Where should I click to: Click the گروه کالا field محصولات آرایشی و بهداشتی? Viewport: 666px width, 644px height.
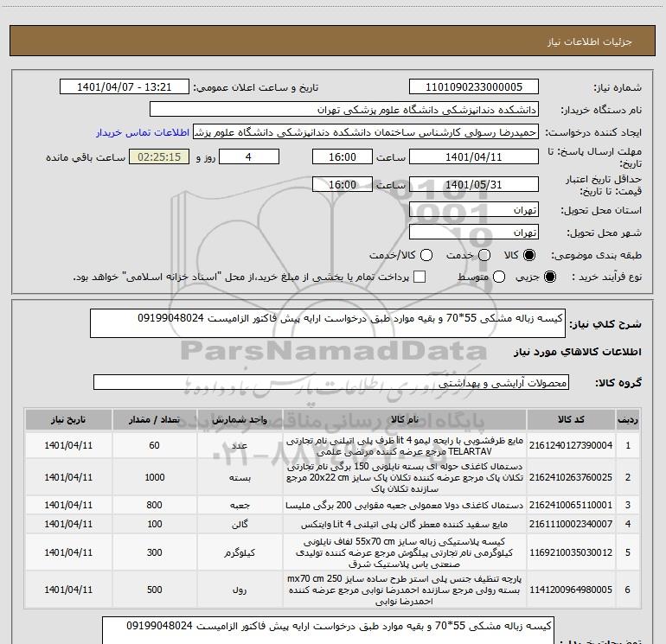pos(331,382)
